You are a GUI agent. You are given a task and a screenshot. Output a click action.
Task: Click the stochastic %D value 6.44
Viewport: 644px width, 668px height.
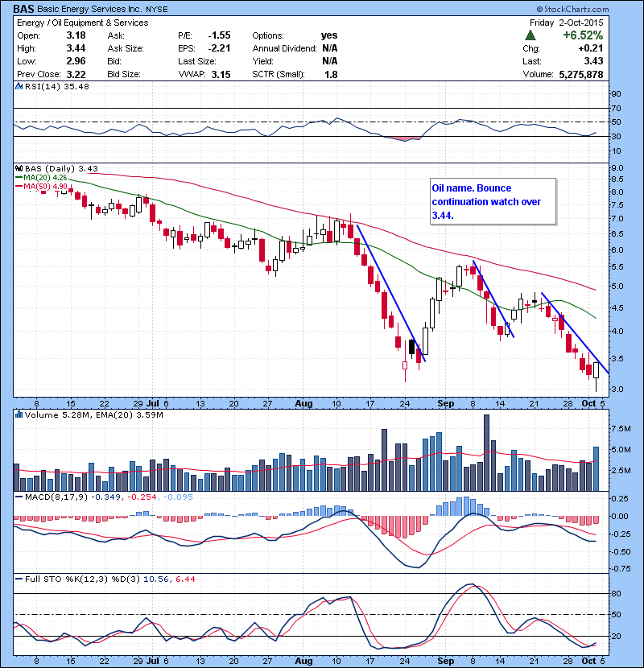coord(185,579)
